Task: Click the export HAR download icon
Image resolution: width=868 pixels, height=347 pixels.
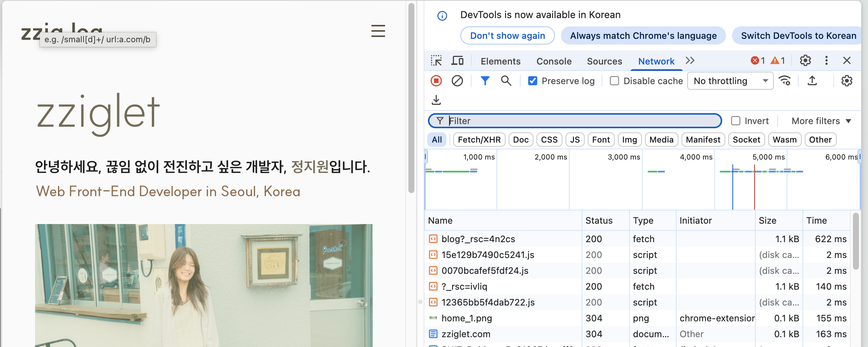Action: click(x=436, y=100)
